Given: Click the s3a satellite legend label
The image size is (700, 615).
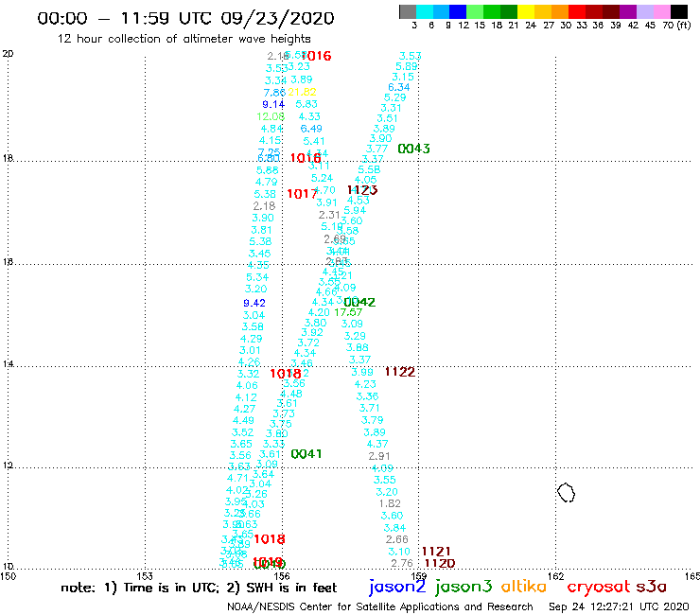Looking at the screenshot, I should point(651,587).
